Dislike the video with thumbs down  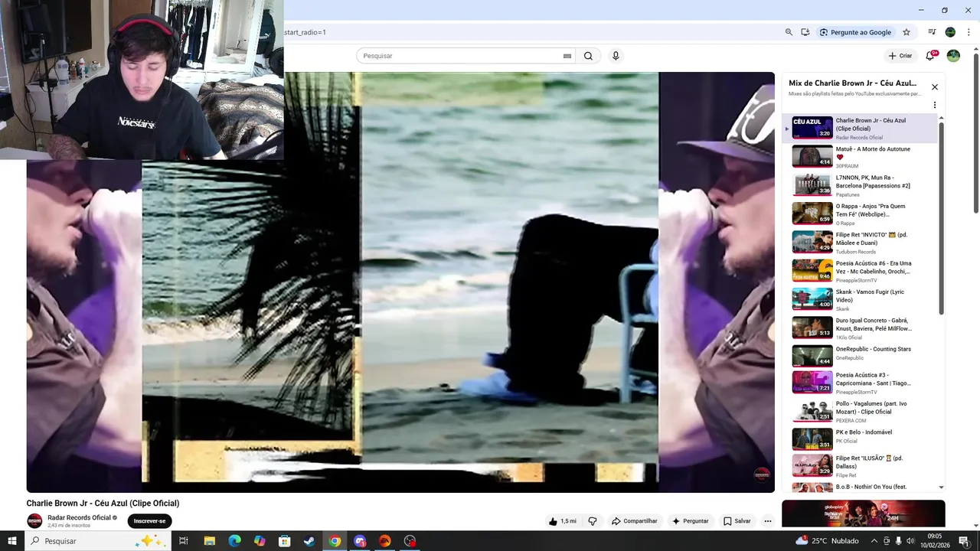click(593, 521)
